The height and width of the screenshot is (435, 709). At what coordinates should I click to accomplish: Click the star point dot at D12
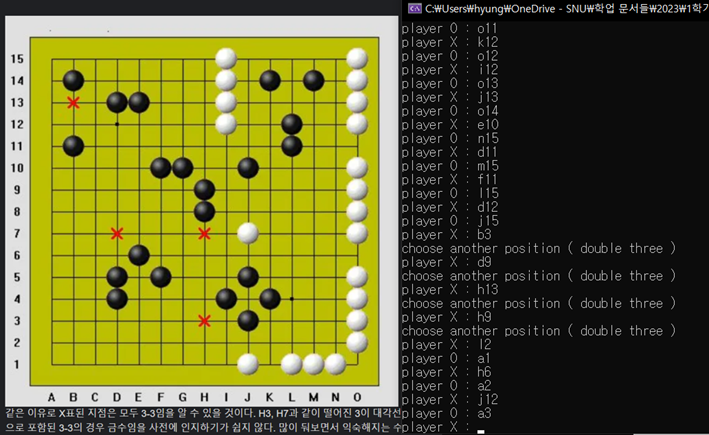point(117,124)
